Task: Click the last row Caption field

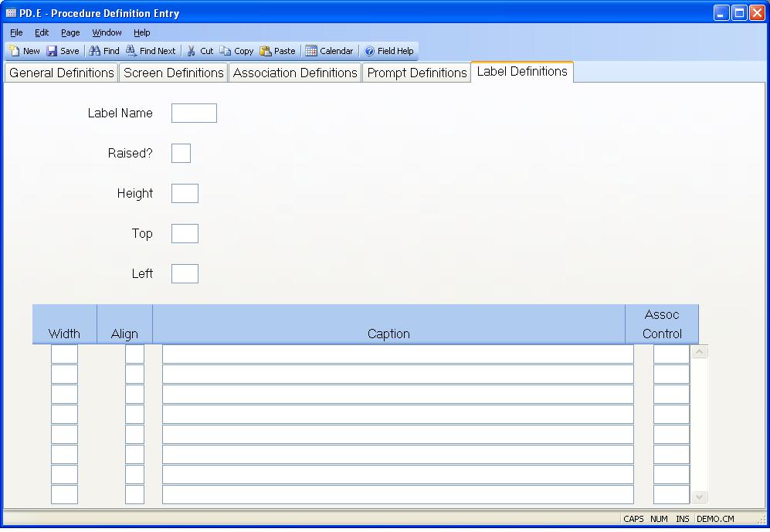Action: (398, 494)
